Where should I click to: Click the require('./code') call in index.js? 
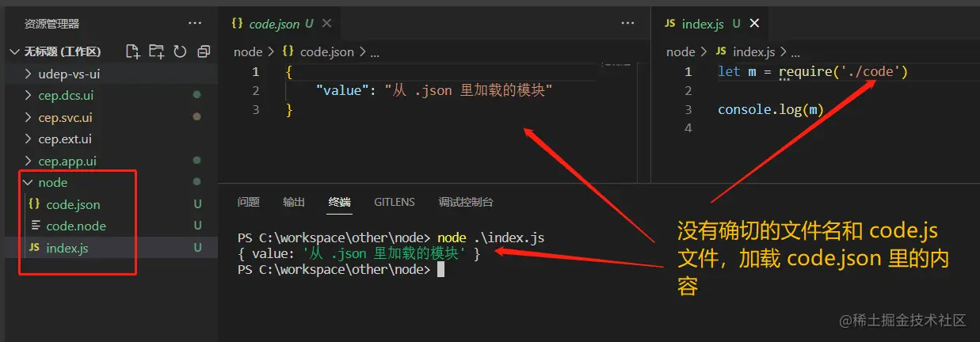point(843,72)
